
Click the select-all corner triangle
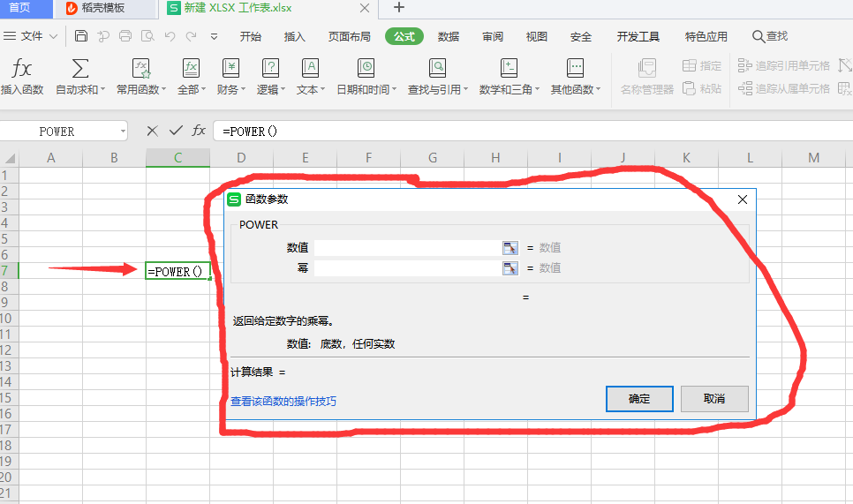[10, 158]
